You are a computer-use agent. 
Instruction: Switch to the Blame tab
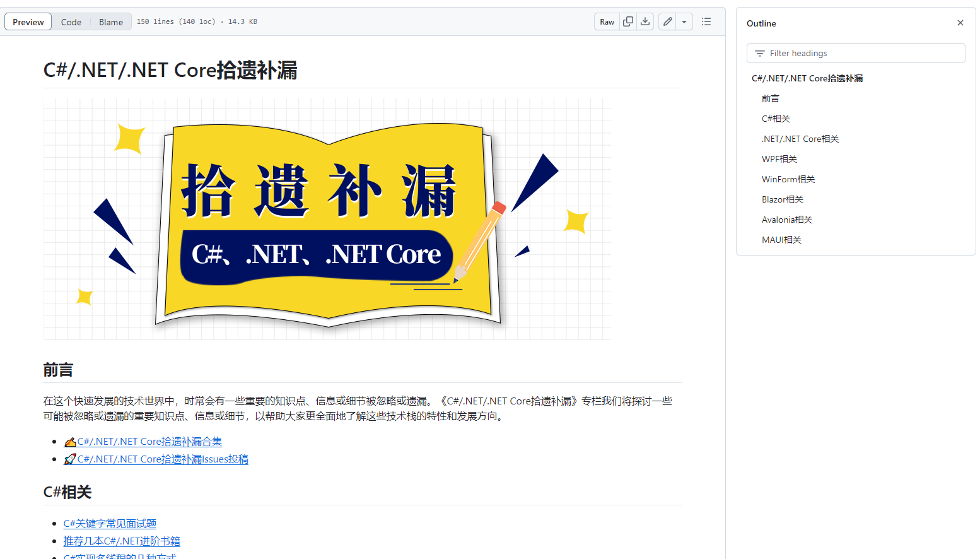pyautogui.click(x=111, y=22)
